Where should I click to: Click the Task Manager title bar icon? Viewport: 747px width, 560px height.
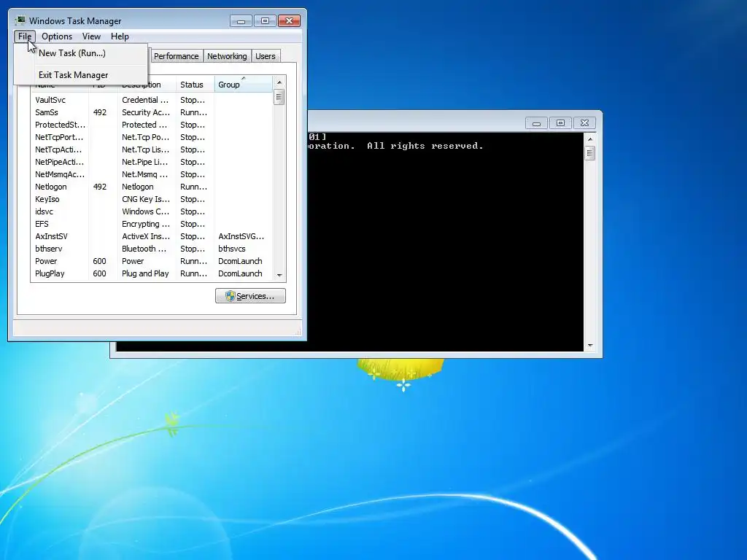point(20,20)
